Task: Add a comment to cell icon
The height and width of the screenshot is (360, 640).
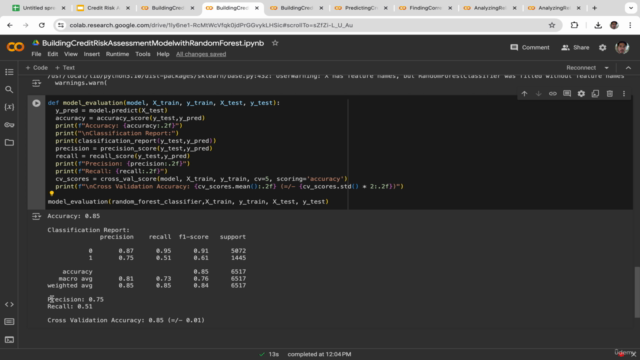Action: click(x=567, y=94)
